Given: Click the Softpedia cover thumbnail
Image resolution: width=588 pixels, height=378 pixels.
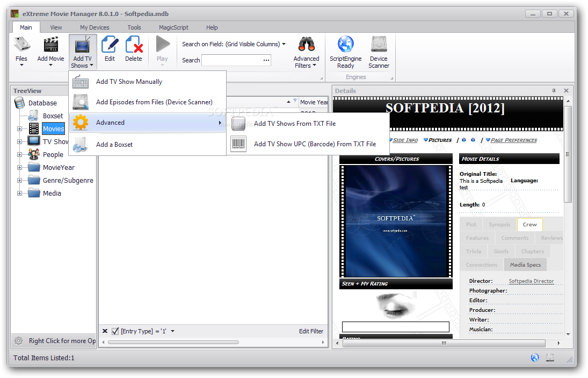Looking at the screenshot, I should 396,221.
